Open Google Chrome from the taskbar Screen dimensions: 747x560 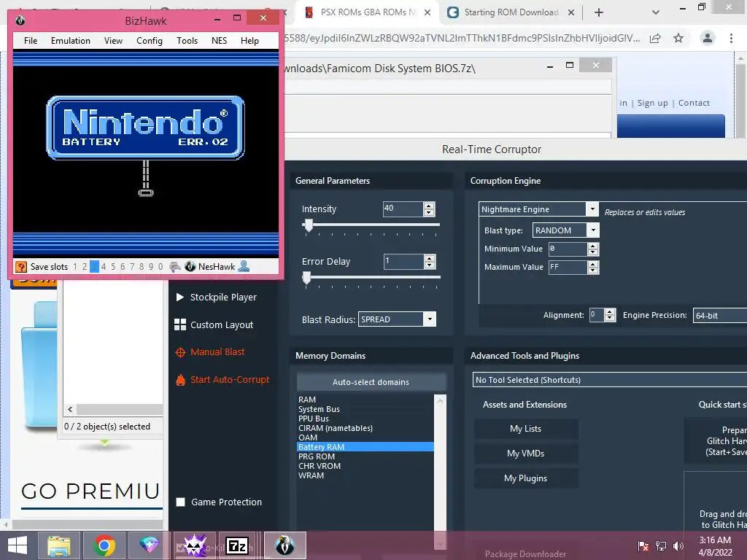[104, 545]
